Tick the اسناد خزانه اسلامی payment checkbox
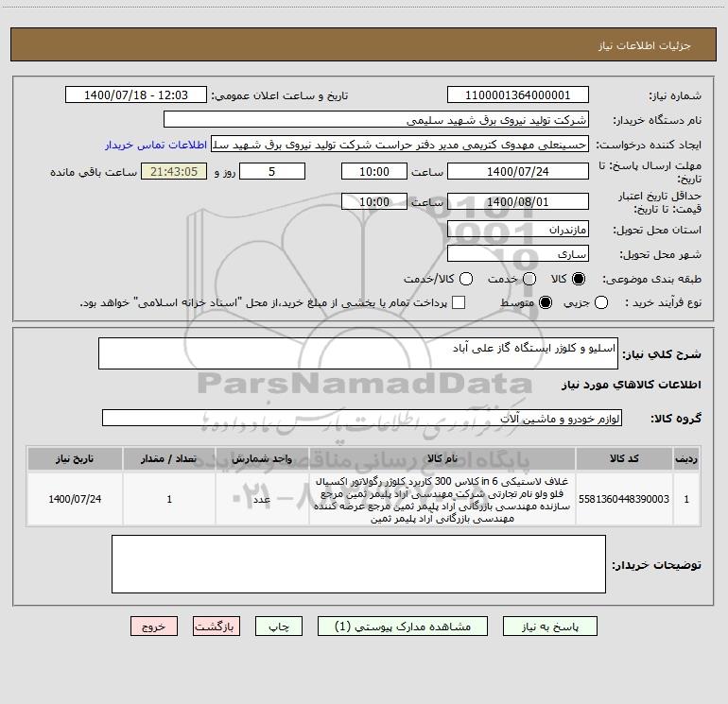The height and width of the screenshot is (704, 728). pyautogui.click(x=459, y=302)
